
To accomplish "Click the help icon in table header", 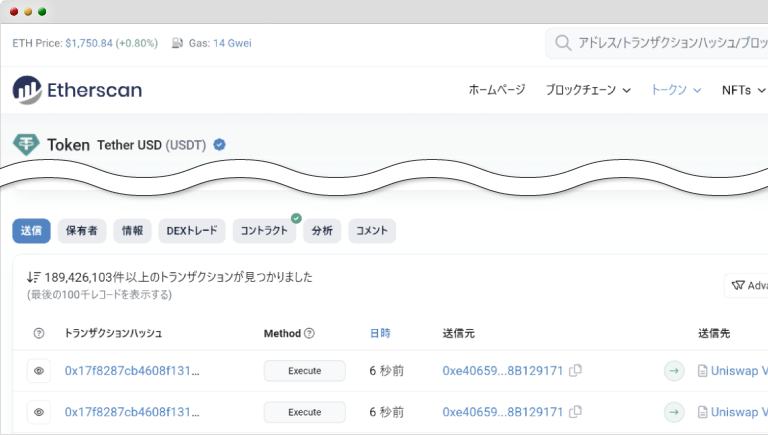I will pos(39,333).
